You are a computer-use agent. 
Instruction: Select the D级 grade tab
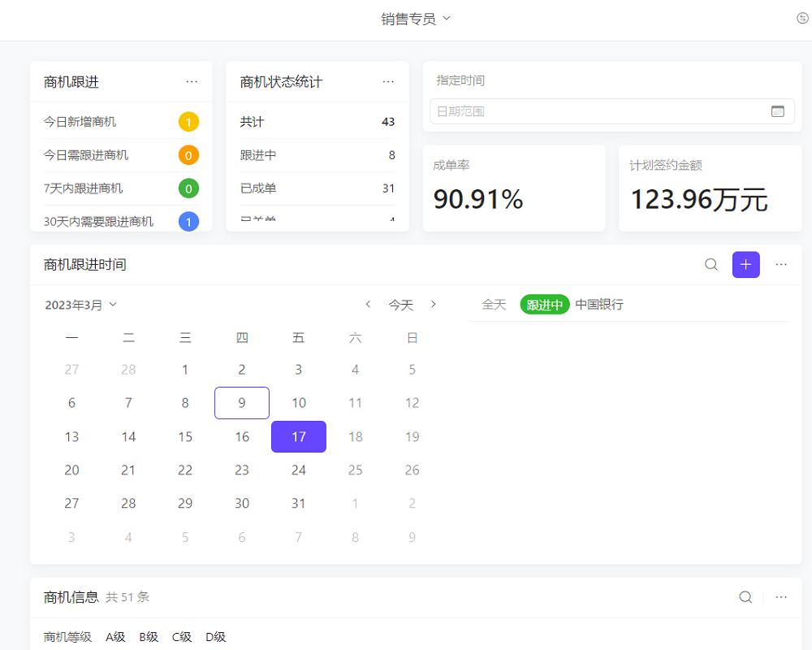coord(215,637)
